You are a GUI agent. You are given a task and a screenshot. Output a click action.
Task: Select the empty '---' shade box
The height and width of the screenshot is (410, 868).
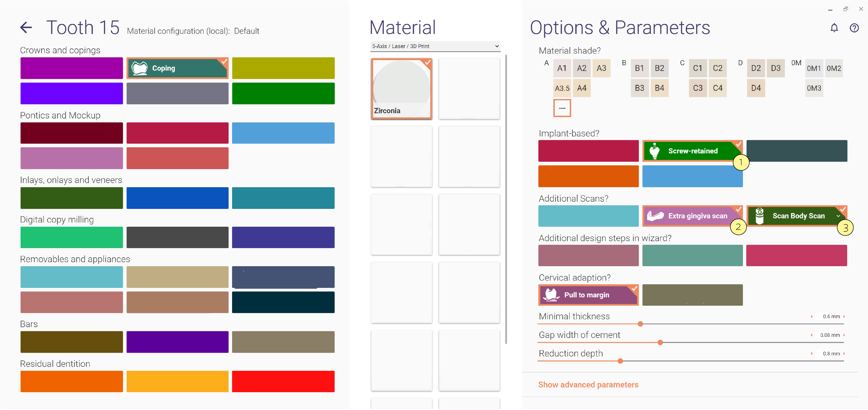pos(562,108)
